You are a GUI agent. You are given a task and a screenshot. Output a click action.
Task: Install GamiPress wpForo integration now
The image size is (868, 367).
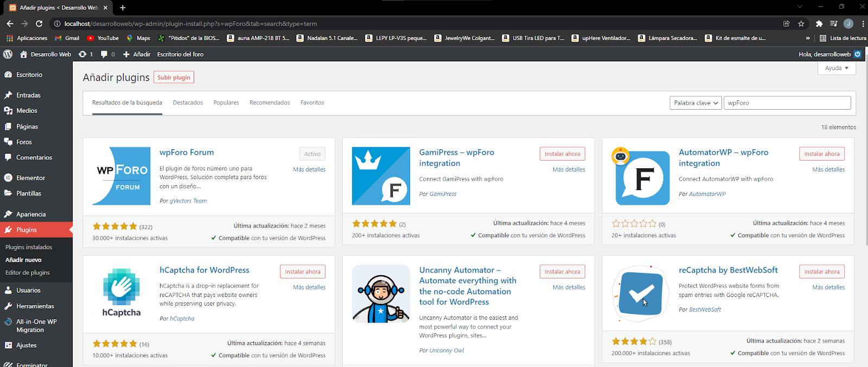pos(562,154)
